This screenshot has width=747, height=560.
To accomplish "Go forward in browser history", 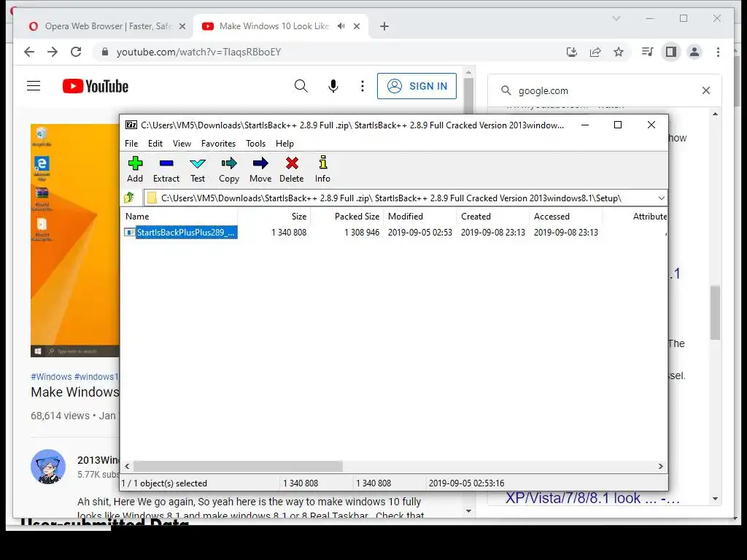I will 53,52.
